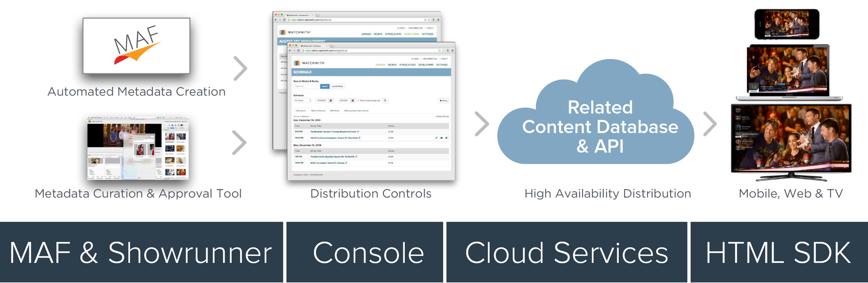Screen dimensions: 868x283
Task: Open This Week range dropdown
Action: point(302,100)
